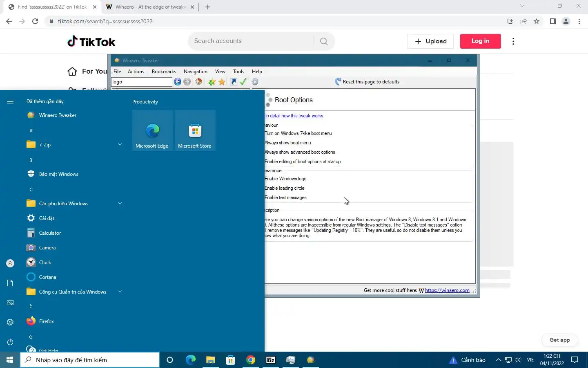Go to TikTok For You page
The height and width of the screenshot is (368, 588).
pyautogui.click(x=87, y=72)
